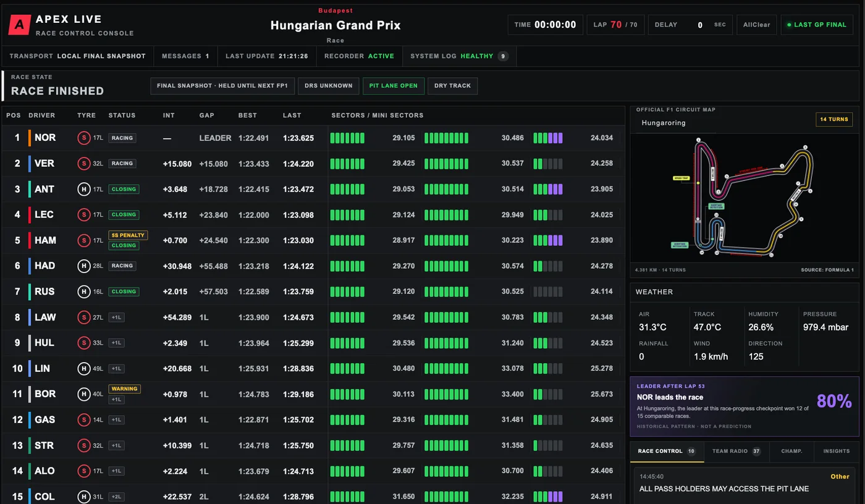The height and width of the screenshot is (504, 865).
Task: Click the 80% leader win probability
Action: (x=834, y=401)
